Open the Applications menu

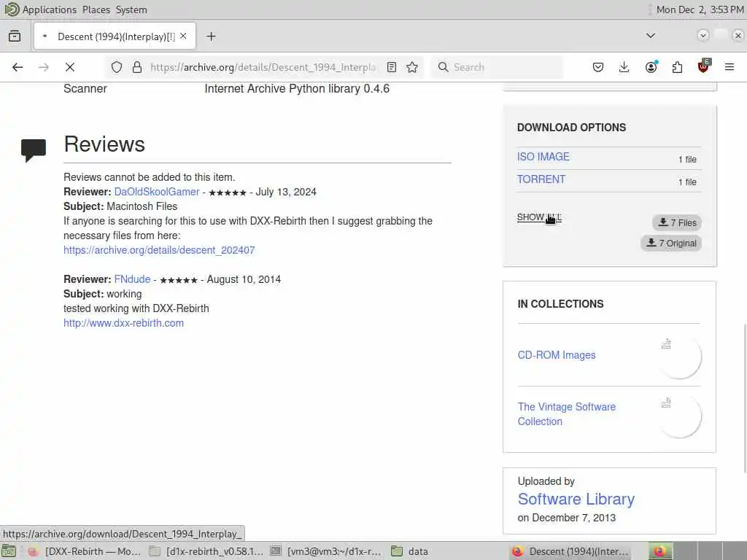click(49, 9)
